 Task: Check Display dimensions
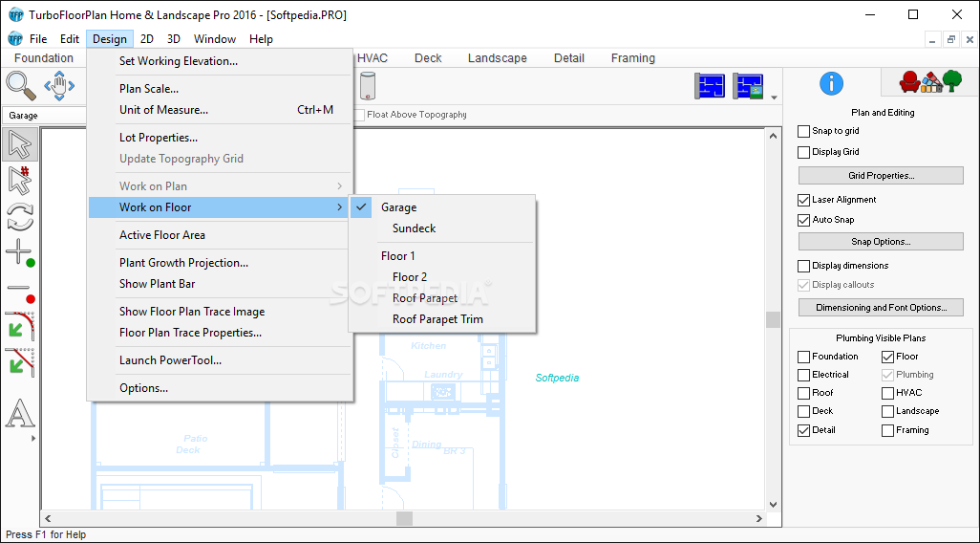tap(803, 266)
